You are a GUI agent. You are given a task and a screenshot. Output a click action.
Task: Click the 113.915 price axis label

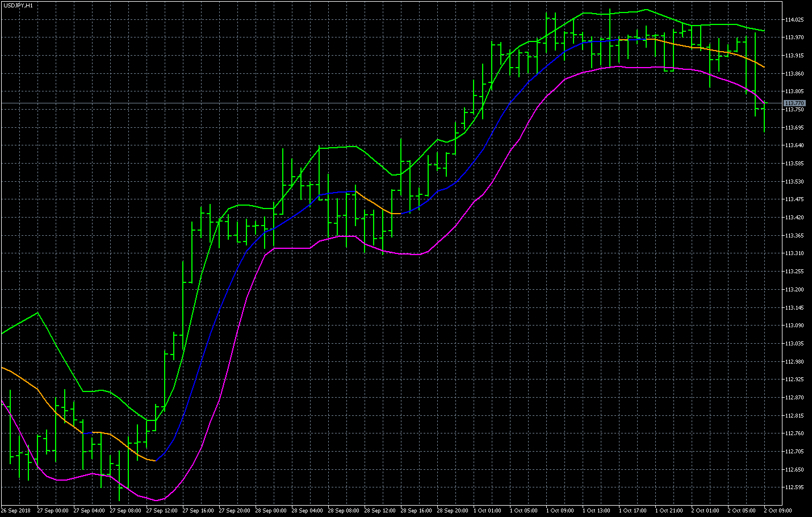(x=794, y=56)
